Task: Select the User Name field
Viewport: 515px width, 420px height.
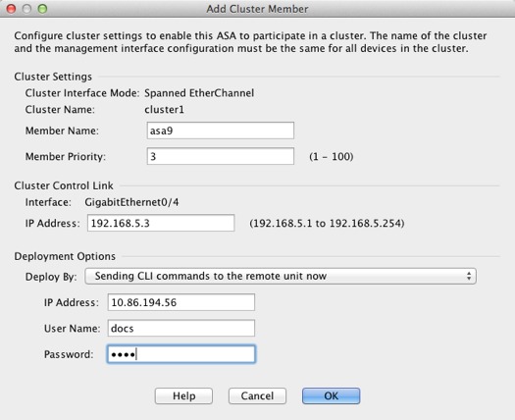Action: pos(180,328)
